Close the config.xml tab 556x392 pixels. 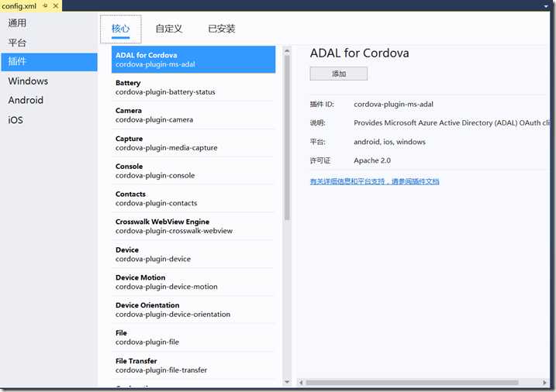point(56,5)
